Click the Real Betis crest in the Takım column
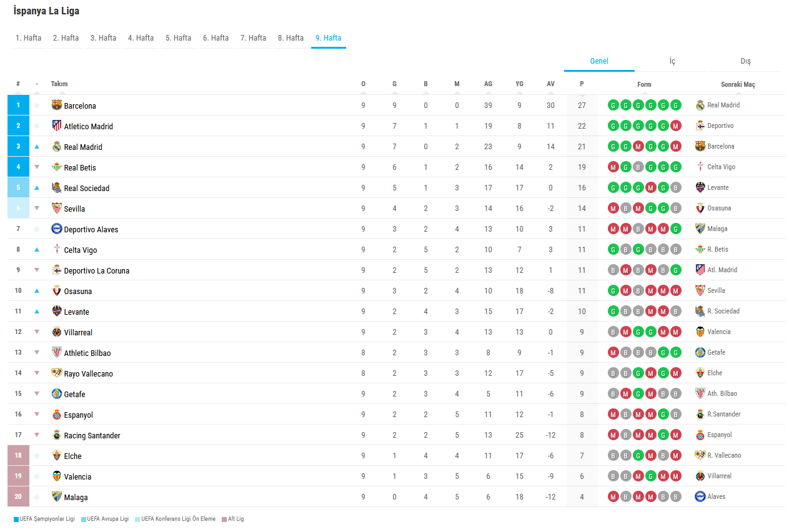 [x=57, y=167]
